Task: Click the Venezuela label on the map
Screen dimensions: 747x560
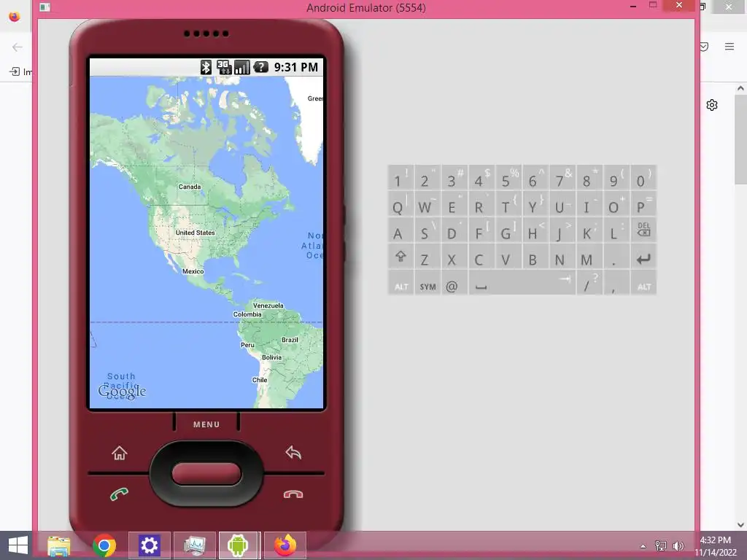Action: (268, 306)
